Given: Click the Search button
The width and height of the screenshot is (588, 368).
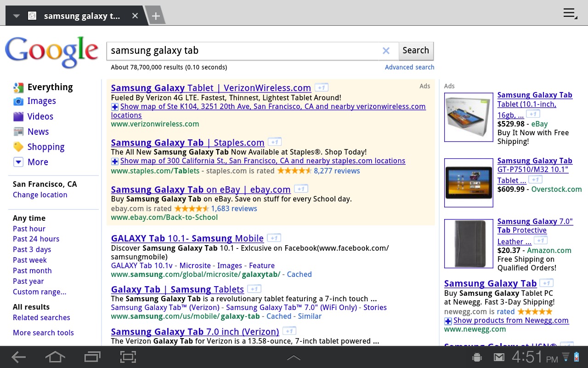Looking at the screenshot, I should (416, 51).
